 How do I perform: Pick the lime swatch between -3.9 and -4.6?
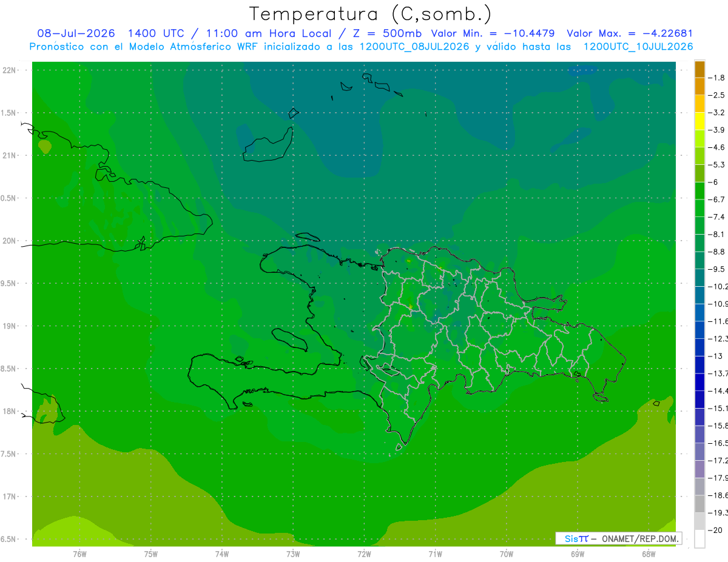699,138
